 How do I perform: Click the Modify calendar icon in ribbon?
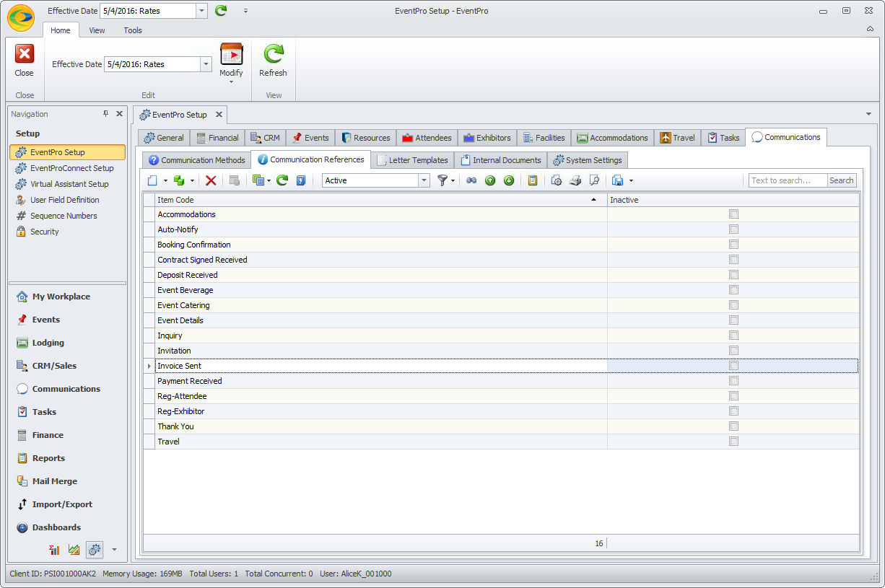click(x=231, y=54)
